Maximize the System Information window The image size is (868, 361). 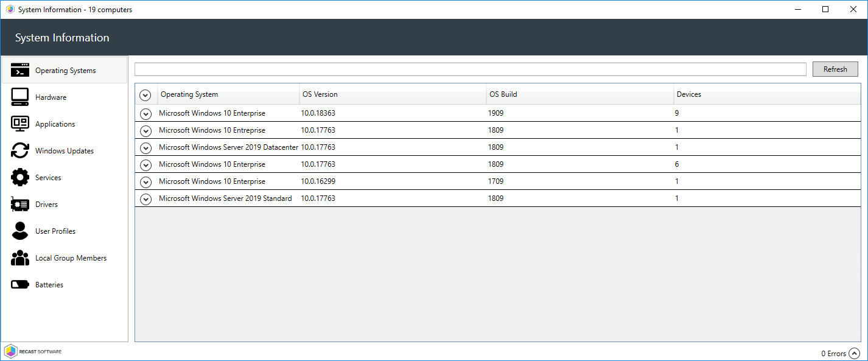tap(825, 9)
